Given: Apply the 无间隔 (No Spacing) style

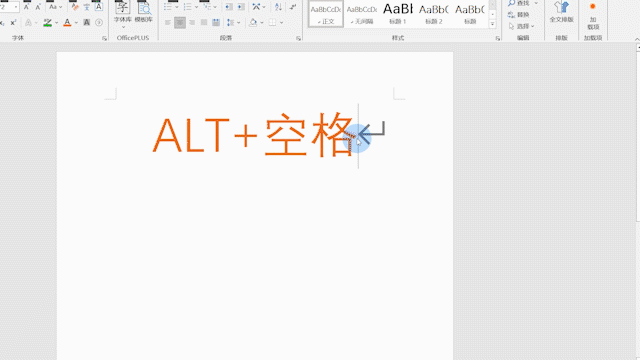Looking at the screenshot, I should point(362,14).
